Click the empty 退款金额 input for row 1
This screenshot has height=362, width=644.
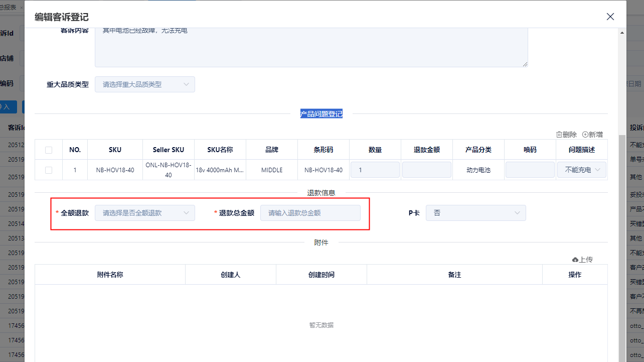point(426,170)
